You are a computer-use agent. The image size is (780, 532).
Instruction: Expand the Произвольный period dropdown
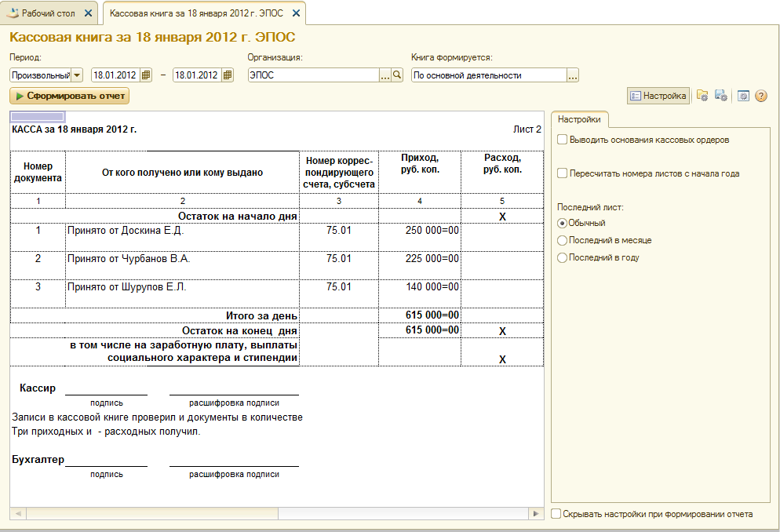click(77, 75)
